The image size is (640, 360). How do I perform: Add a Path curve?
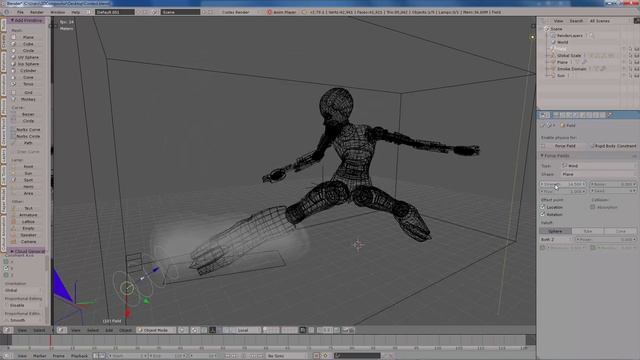click(x=28, y=143)
